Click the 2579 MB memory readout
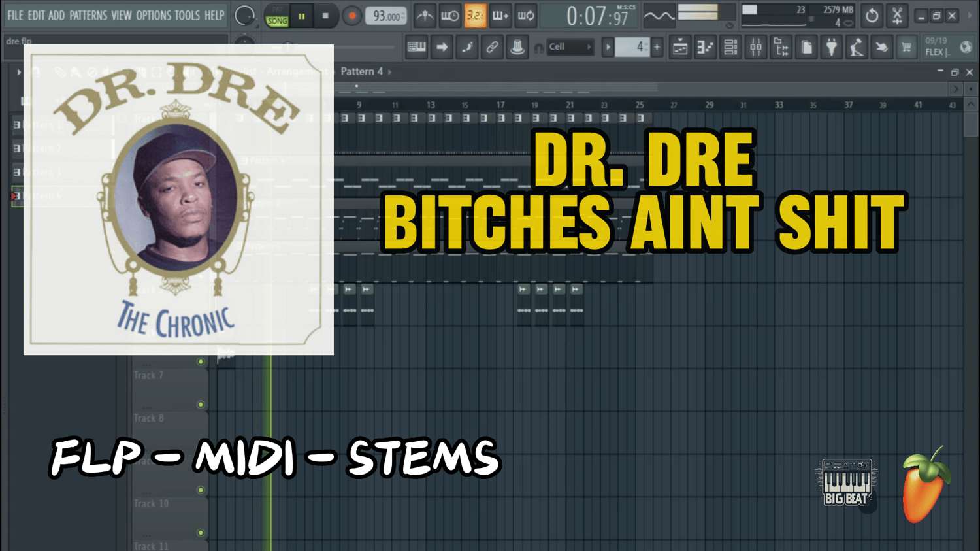980x551 pixels. point(838,10)
